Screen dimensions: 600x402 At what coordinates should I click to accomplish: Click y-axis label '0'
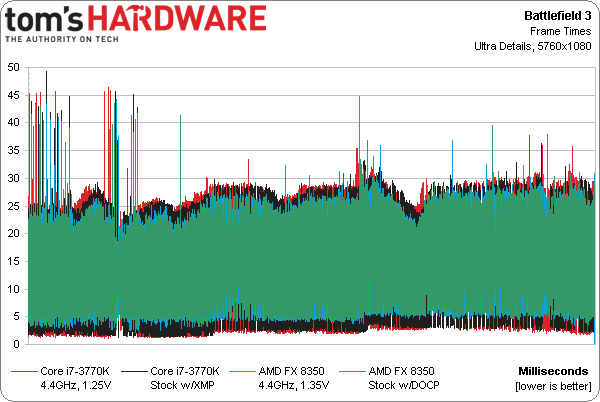tap(16, 344)
